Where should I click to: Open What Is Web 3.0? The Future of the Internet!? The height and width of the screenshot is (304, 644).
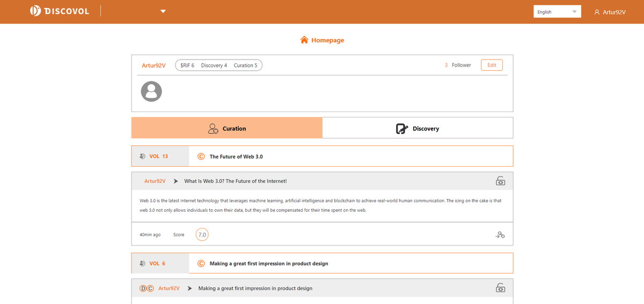236,181
